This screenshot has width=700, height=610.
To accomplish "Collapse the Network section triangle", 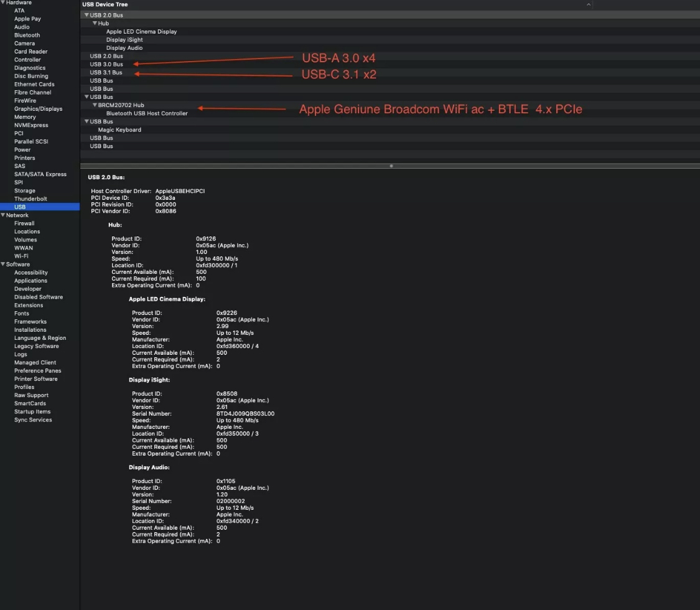I will click(2, 215).
